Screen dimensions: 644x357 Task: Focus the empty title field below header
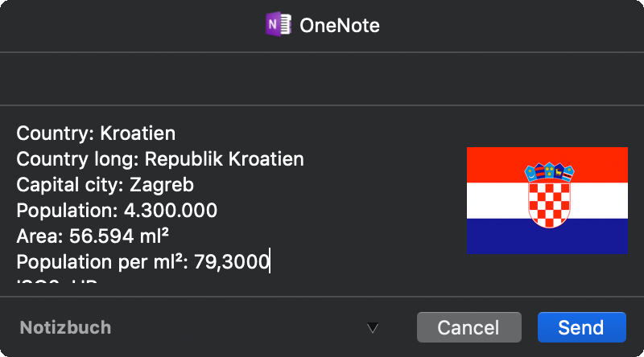(x=322, y=79)
